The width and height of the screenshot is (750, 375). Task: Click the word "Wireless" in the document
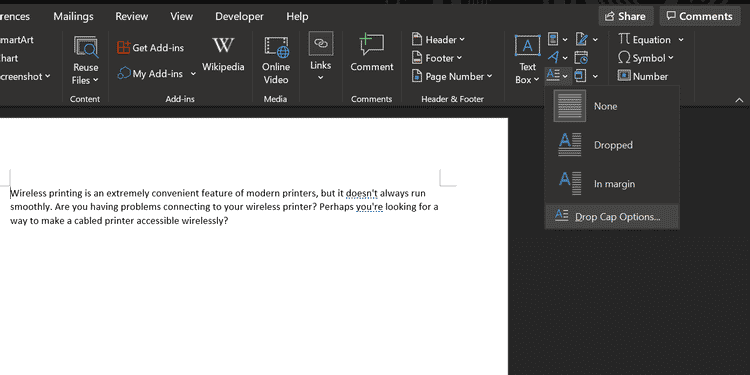pos(28,193)
